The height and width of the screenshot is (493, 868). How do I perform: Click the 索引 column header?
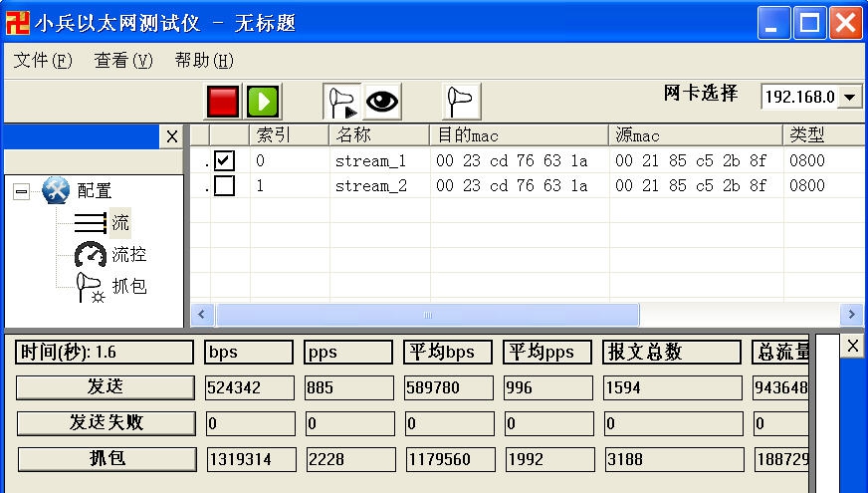click(290, 135)
